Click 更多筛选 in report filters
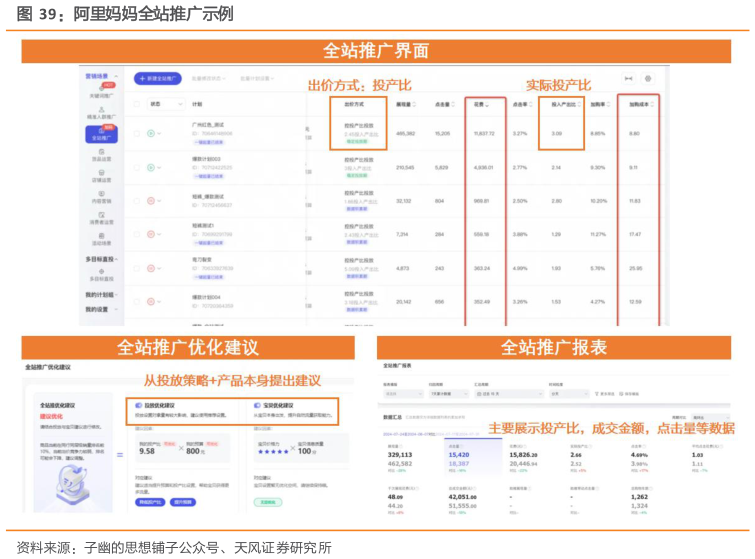755x559 pixels. point(605,394)
